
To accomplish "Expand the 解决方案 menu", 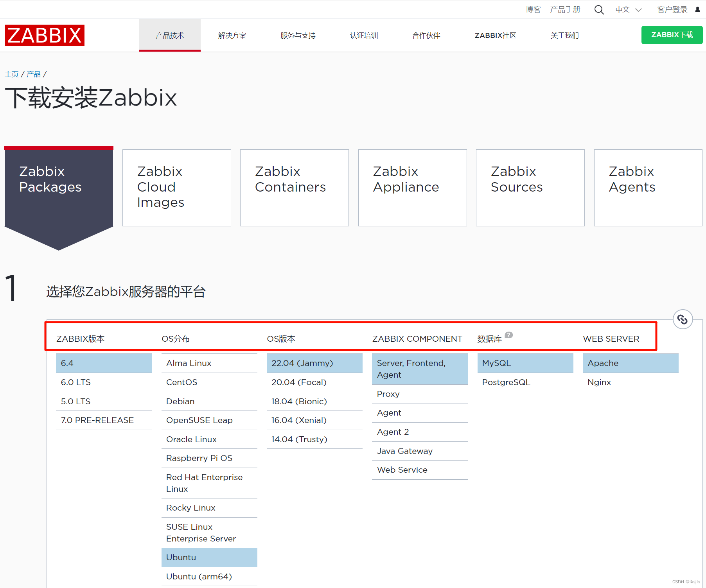I will click(232, 35).
